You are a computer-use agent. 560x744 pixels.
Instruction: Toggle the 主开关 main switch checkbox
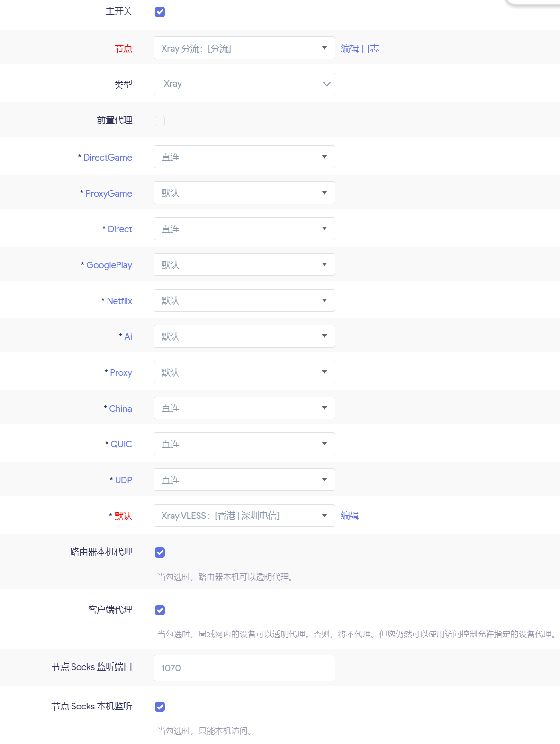(x=160, y=12)
